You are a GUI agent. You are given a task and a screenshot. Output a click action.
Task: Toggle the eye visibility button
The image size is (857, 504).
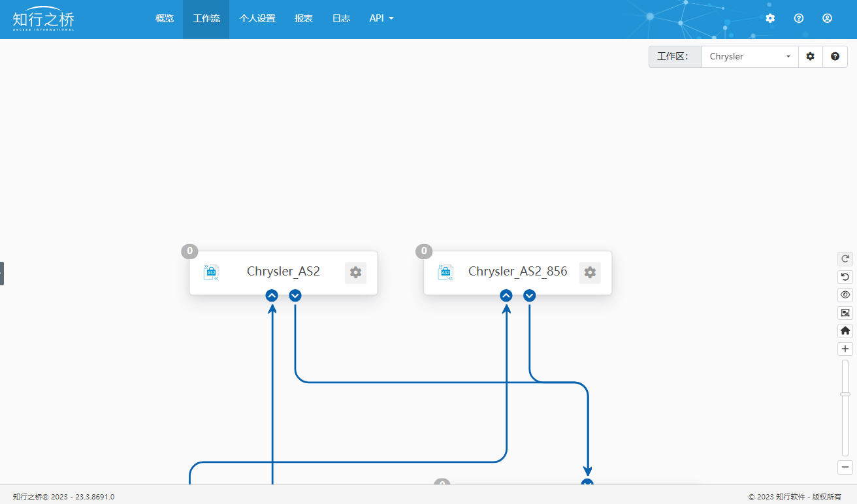(x=845, y=295)
